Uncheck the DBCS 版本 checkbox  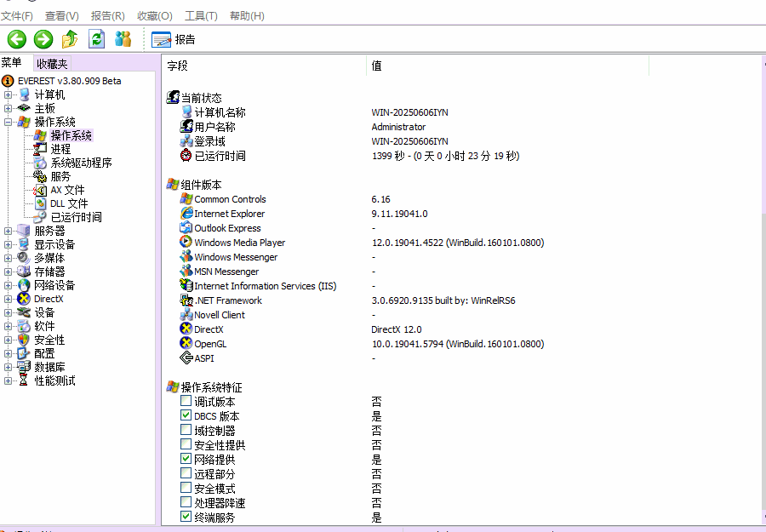point(185,415)
